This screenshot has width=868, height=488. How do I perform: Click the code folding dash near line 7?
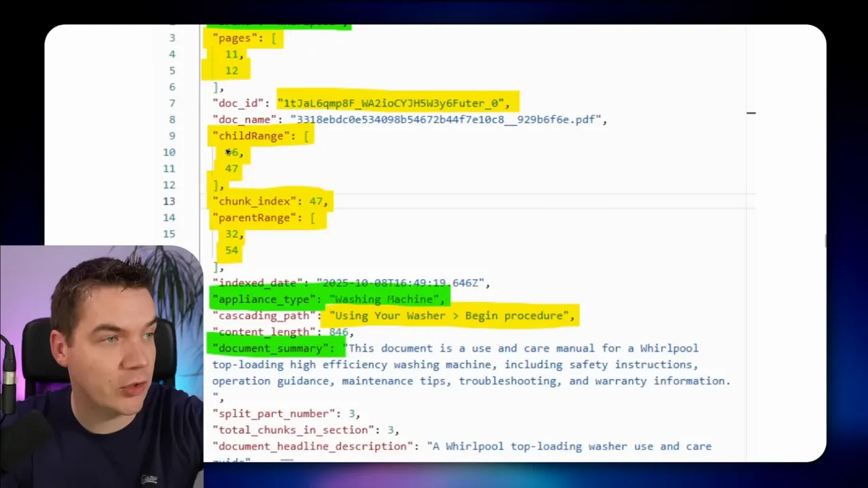click(x=751, y=113)
